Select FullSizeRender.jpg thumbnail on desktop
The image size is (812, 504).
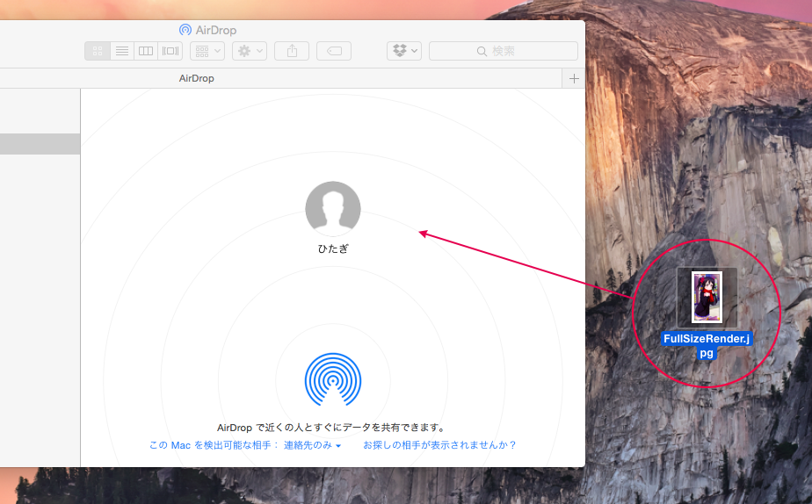tap(707, 298)
